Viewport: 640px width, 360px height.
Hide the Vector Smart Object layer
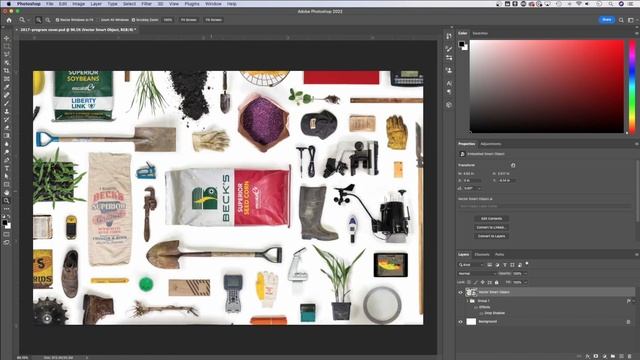point(460,292)
